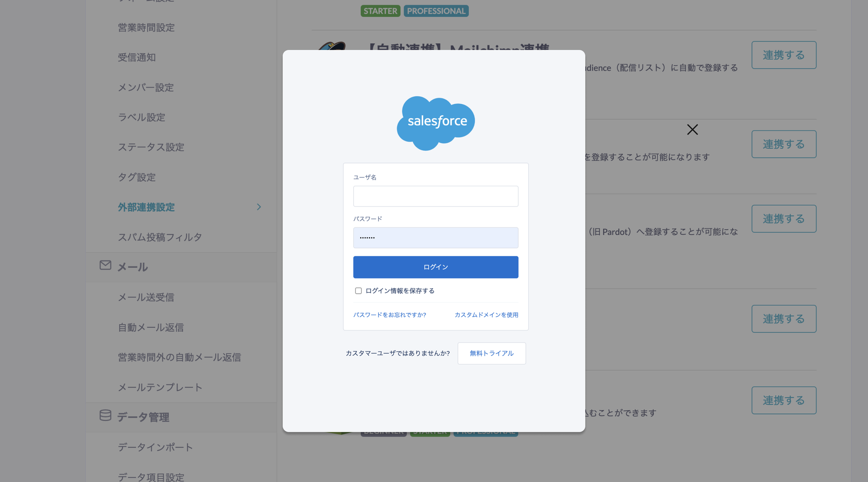Open カスタムドメインを使用 link
This screenshot has width=868, height=482.
(x=487, y=315)
